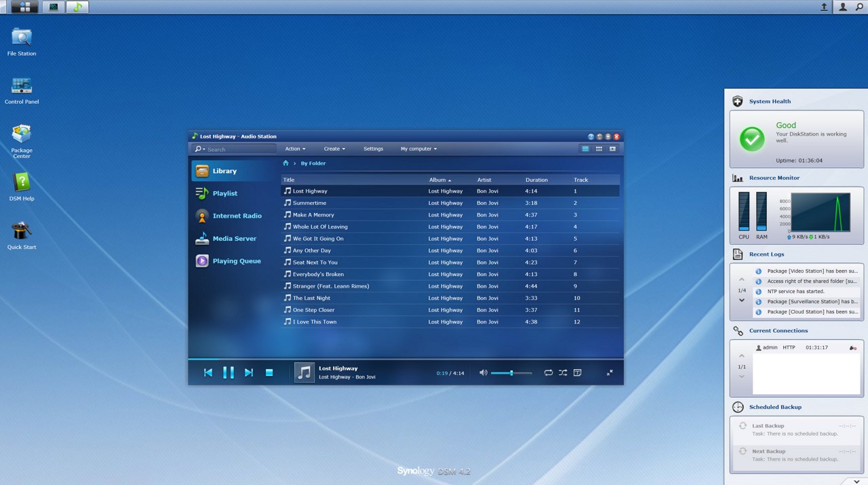Open Package Center desktop icon
The width and height of the screenshot is (868, 485).
coord(22,141)
